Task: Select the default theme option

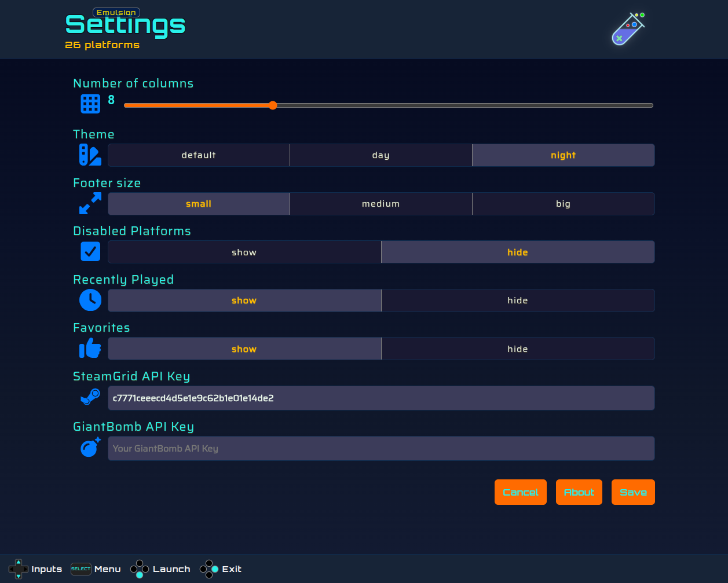Action: tap(199, 155)
